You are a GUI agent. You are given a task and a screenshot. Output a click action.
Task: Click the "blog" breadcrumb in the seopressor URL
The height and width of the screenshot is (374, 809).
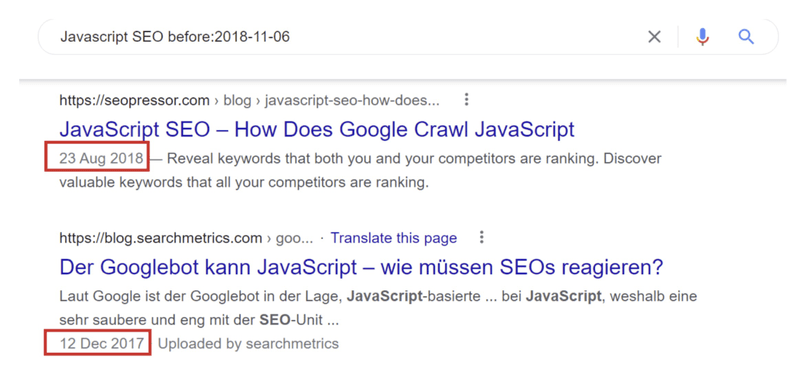pos(237,100)
